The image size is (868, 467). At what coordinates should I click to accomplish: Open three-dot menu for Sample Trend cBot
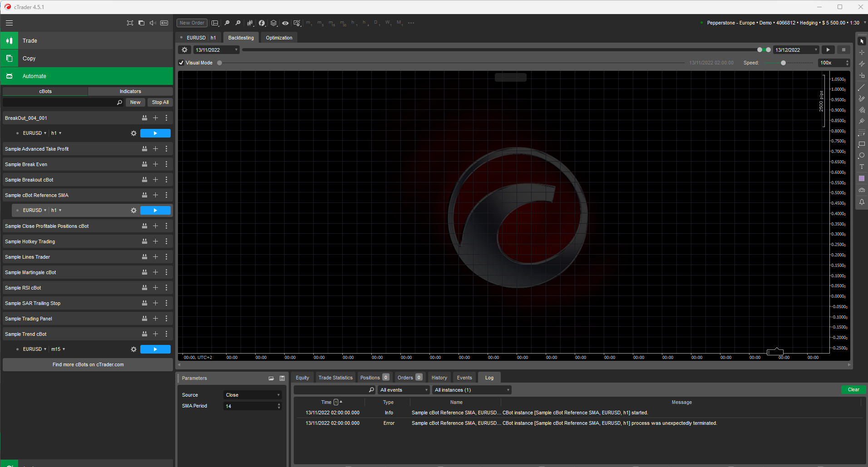[166, 334]
